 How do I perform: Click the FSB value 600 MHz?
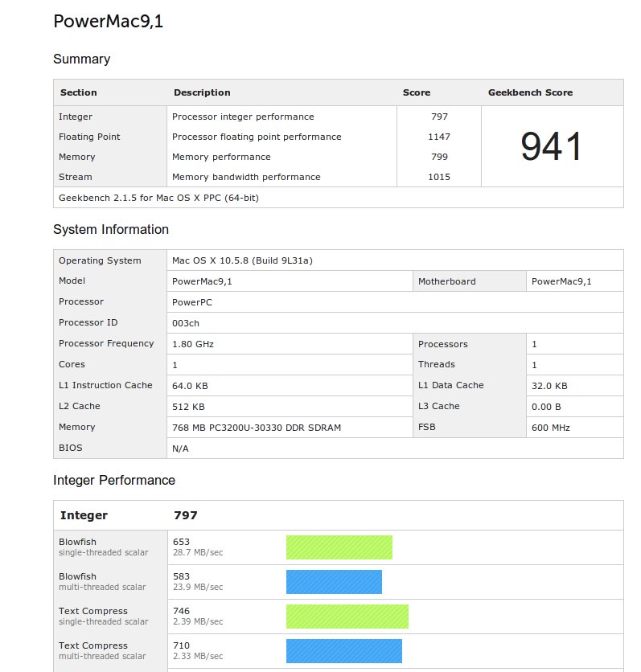click(x=551, y=428)
